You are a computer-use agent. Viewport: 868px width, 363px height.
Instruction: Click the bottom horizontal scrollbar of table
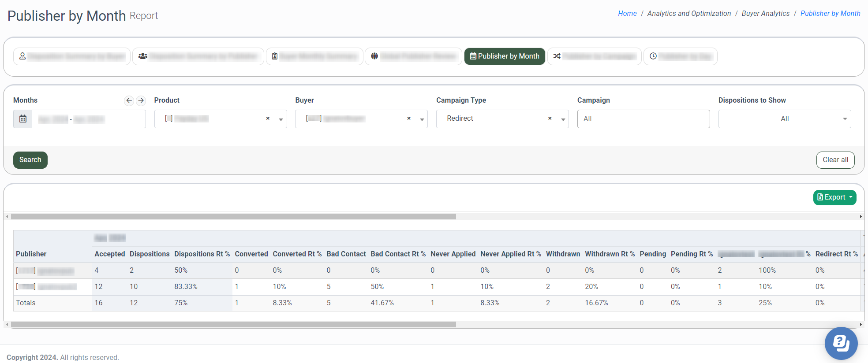click(233, 325)
